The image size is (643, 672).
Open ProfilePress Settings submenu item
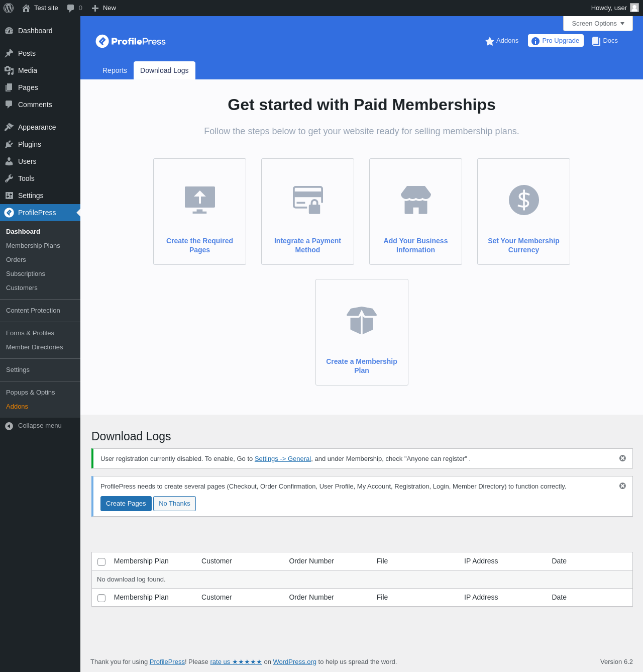point(18,370)
